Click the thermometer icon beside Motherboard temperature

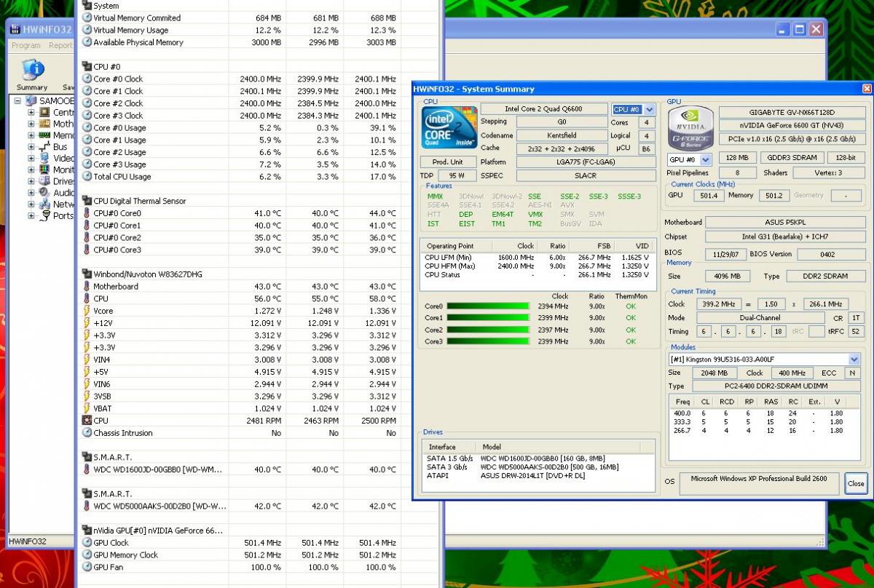click(x=87, y=287)
